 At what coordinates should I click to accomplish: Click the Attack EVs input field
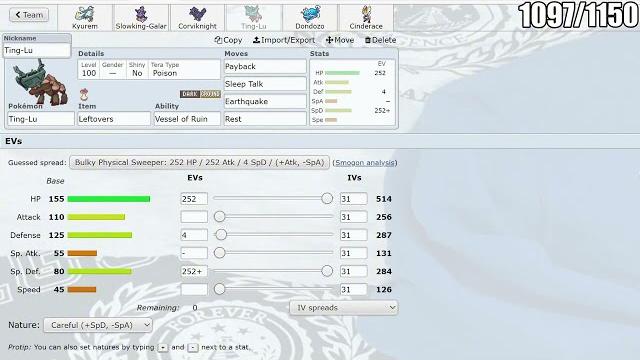coord(194,217)
